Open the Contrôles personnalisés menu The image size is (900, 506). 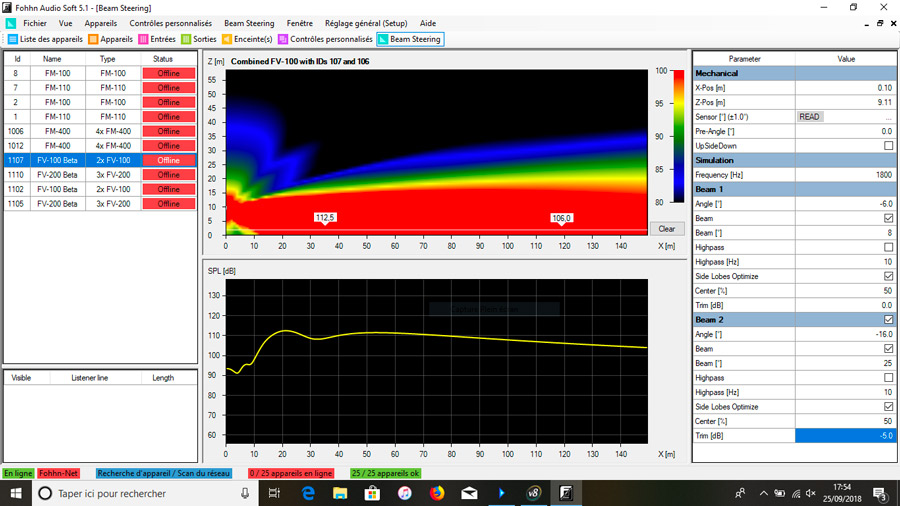pos(170,24)
